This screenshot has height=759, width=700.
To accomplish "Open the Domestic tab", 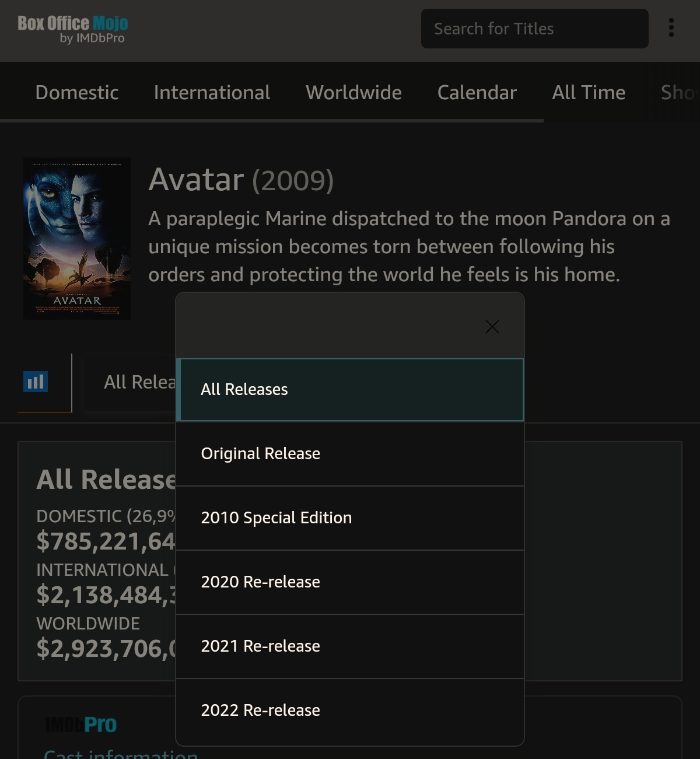I will coord(77,92).
